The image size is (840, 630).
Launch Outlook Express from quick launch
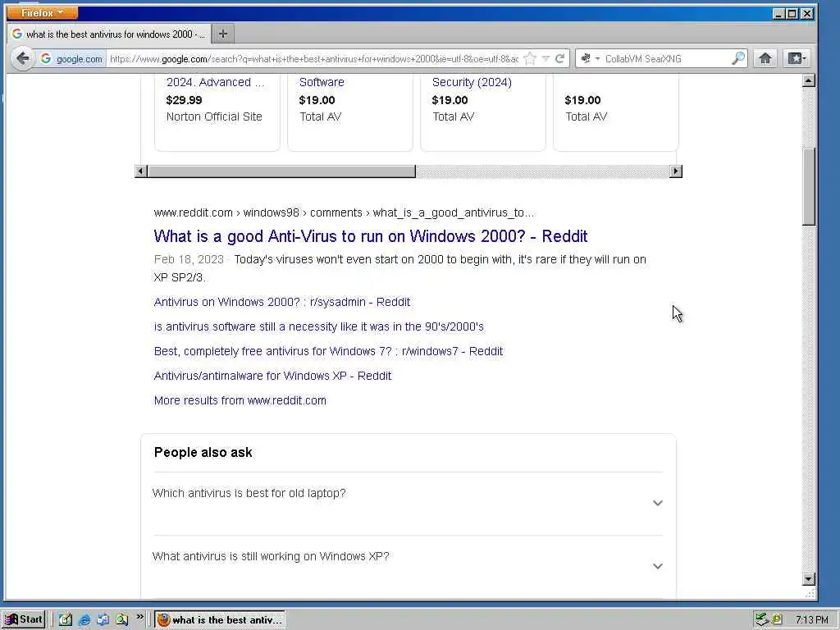(103, 620)
